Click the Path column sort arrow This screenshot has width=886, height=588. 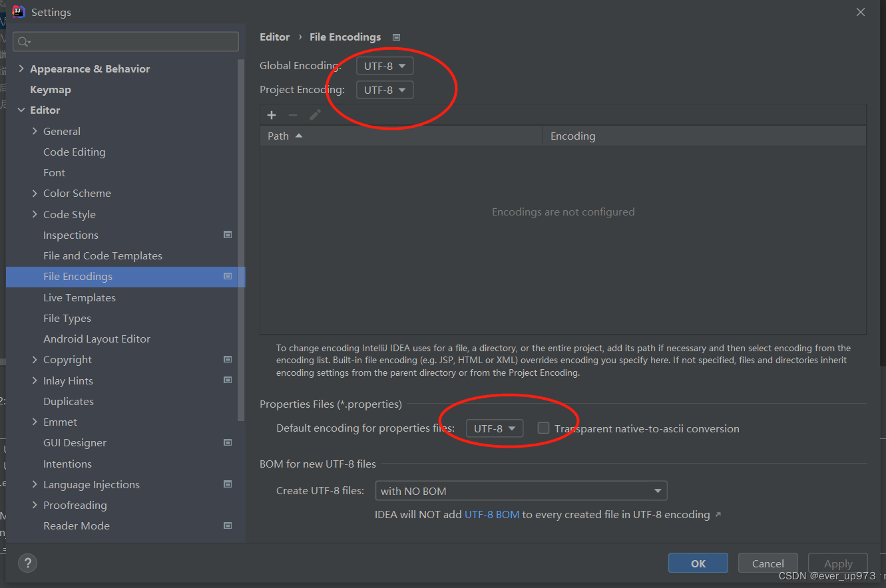(298, 136)
